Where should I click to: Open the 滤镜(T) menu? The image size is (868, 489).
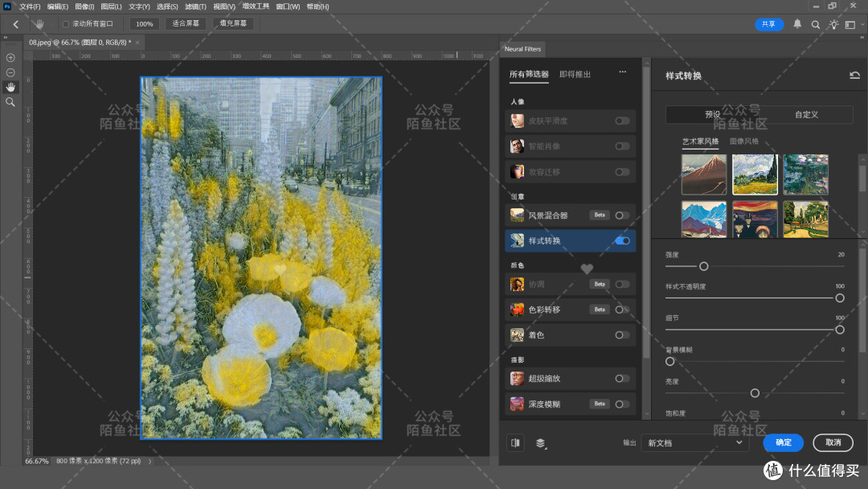pos(195,6)
